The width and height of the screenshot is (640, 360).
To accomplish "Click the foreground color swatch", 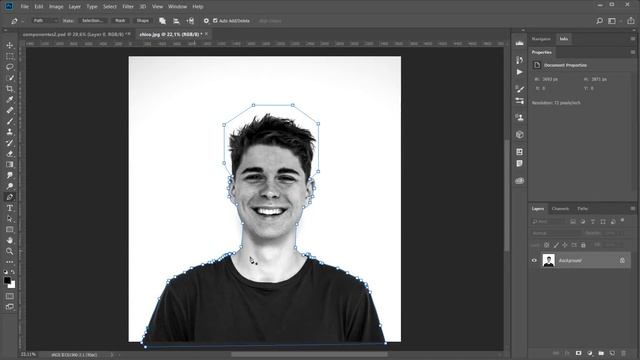I will (7, 280).
